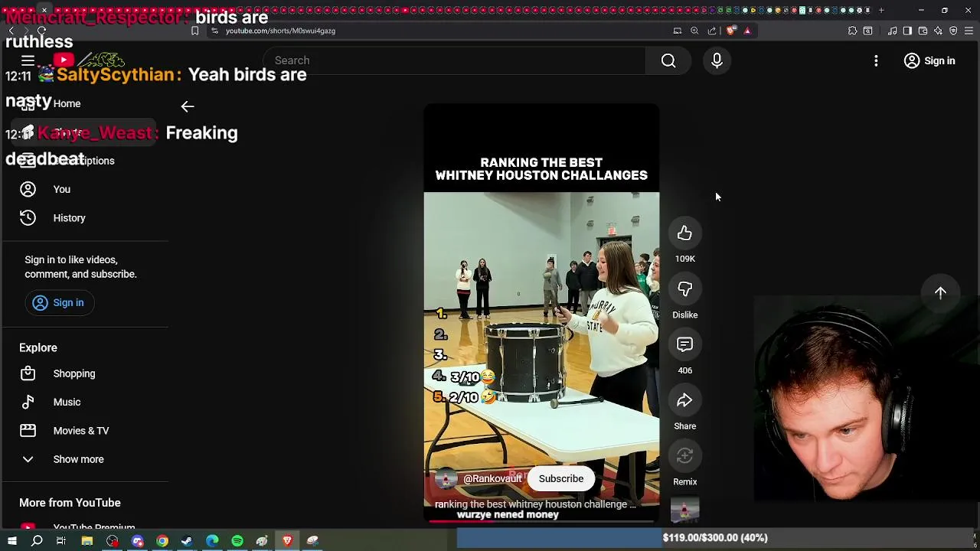Open the Brave Wallet icon
The height and width of the screenshot is (551, 980).
tap(923, 31)
